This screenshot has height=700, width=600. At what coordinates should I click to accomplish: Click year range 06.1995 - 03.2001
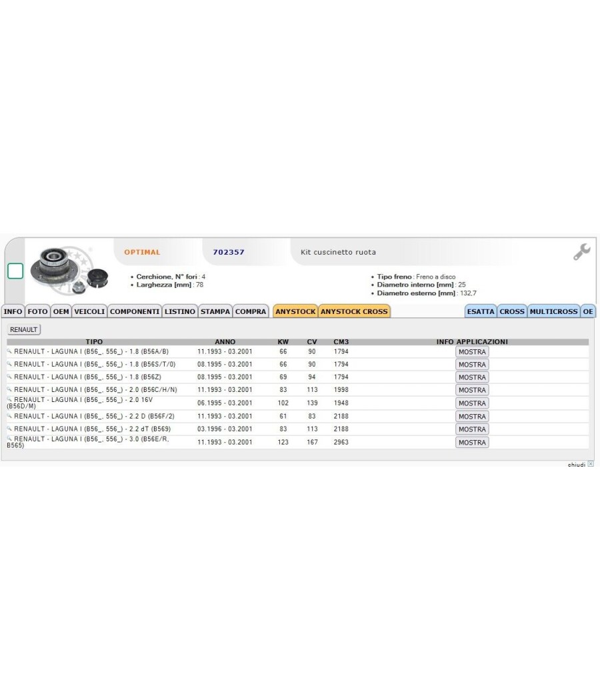(225, 403)
